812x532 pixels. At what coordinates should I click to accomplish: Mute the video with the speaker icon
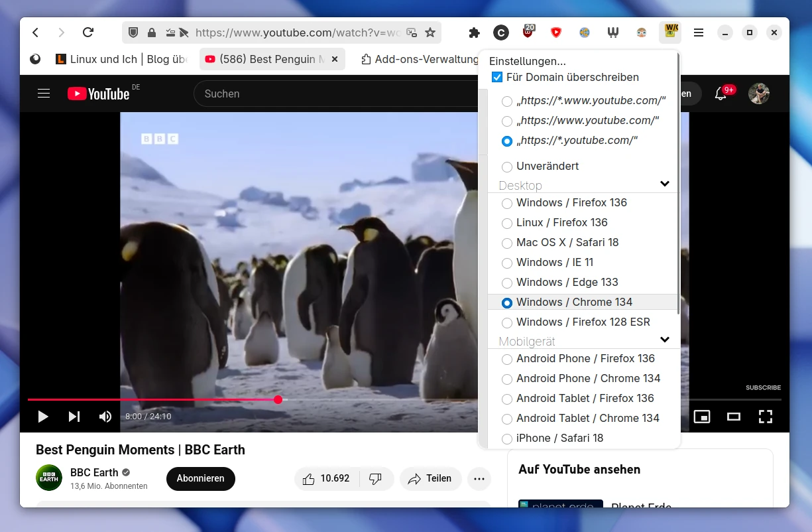tap(105, 417)
